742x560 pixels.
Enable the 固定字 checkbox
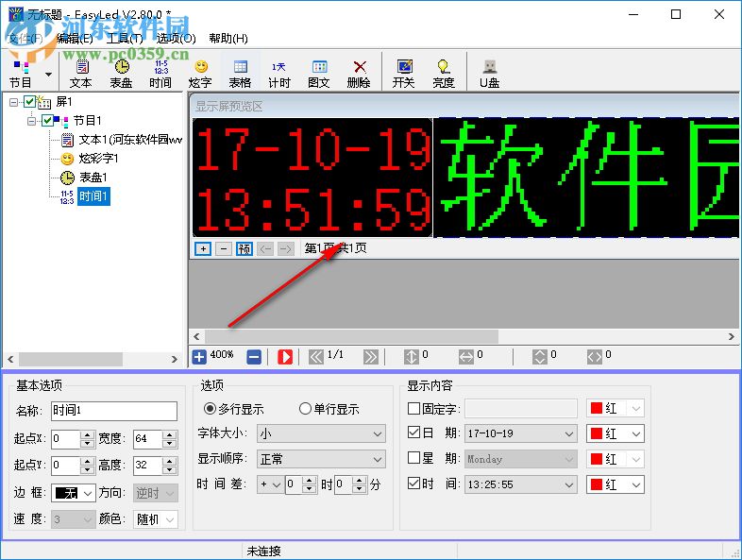413,408
